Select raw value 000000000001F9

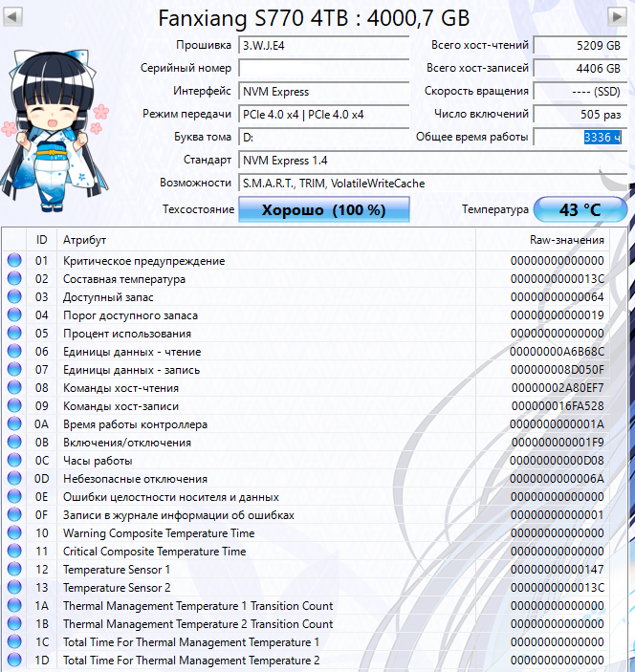(557, 442)
